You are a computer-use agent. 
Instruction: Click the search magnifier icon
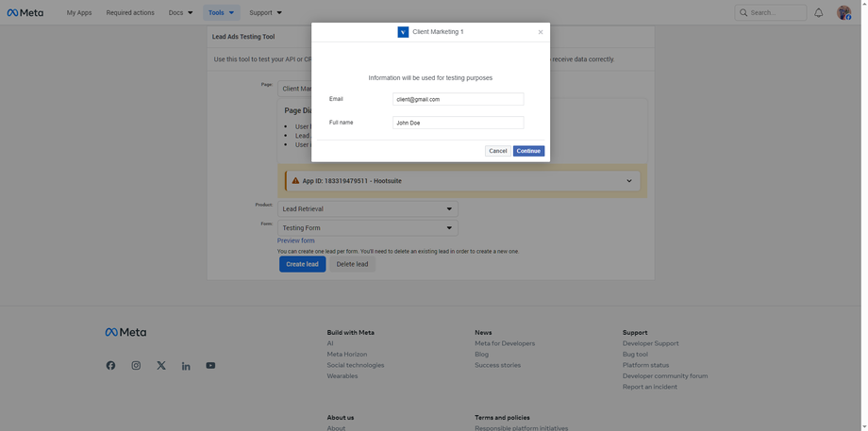click(x=743, y=12)
